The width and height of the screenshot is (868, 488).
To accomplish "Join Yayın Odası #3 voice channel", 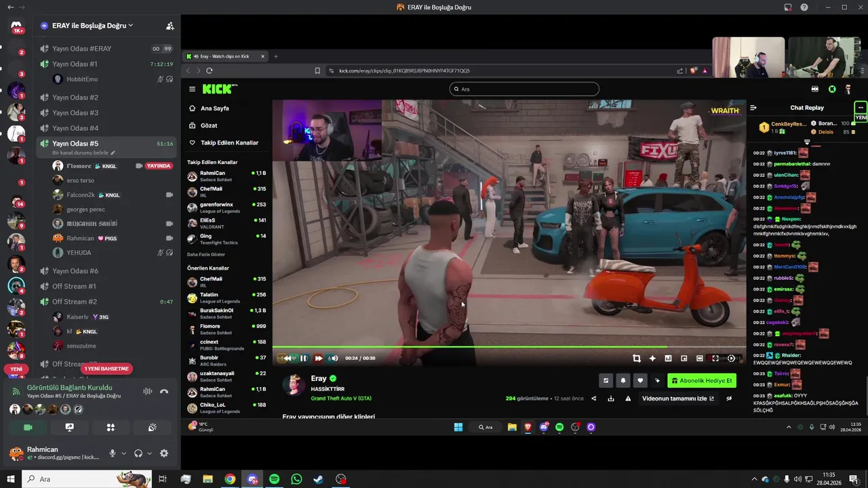I will [x=107, y=113].
